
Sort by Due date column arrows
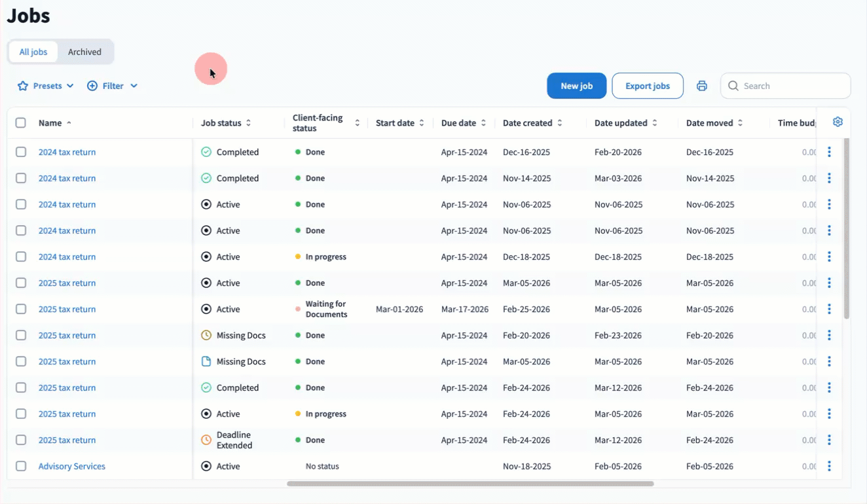pos(483,123)
